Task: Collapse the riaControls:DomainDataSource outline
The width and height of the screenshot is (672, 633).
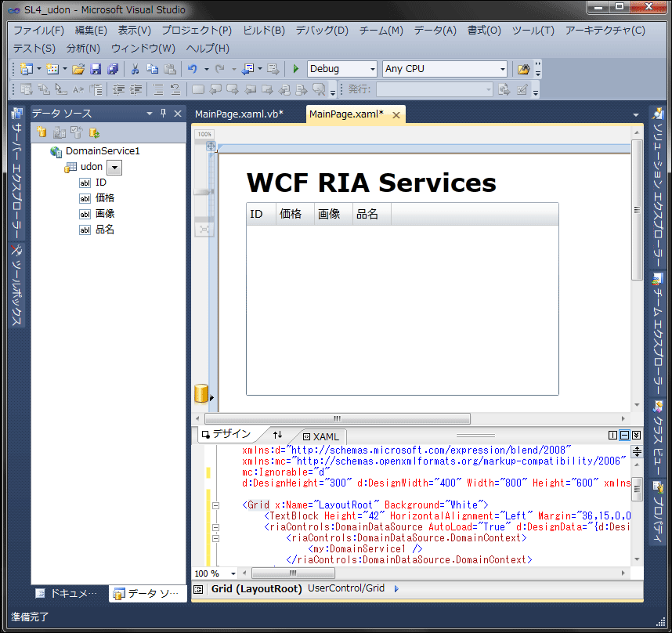Action: pyautogui.click(x=216, y=527)
